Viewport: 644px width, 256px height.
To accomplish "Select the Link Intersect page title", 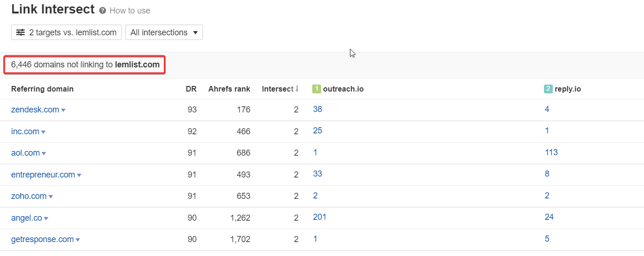I will pos(53,9).
